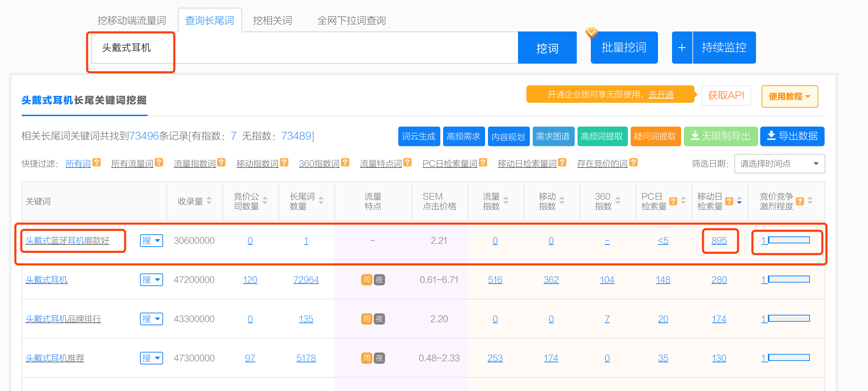Sort table by 360指数 column arrows
This screenshot has height=391, width=868.
(618, 200)
